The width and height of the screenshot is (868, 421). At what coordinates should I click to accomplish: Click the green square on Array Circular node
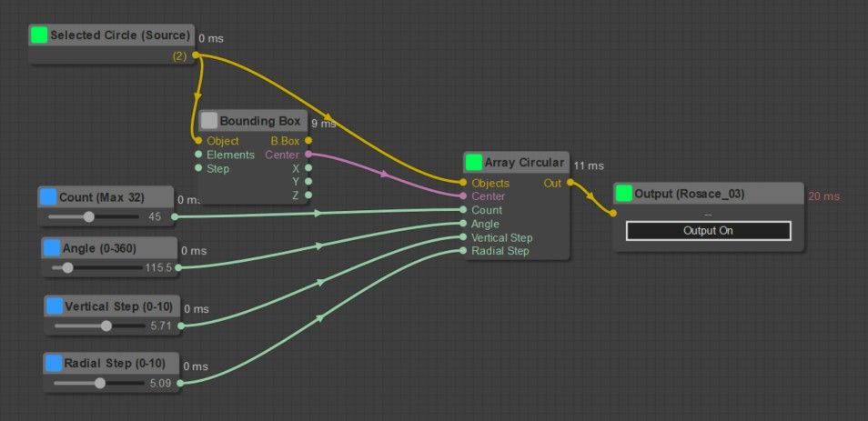tap(474, 163)
